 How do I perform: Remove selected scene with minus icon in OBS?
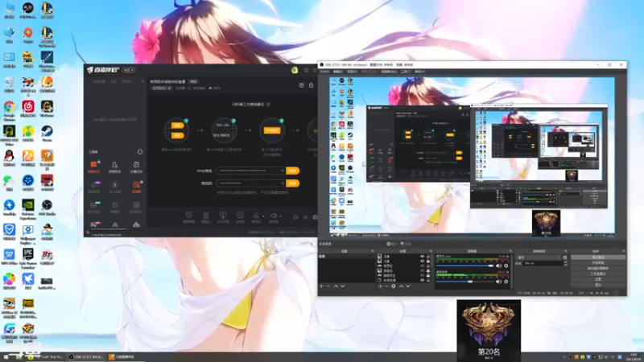(x=328, y=286)
